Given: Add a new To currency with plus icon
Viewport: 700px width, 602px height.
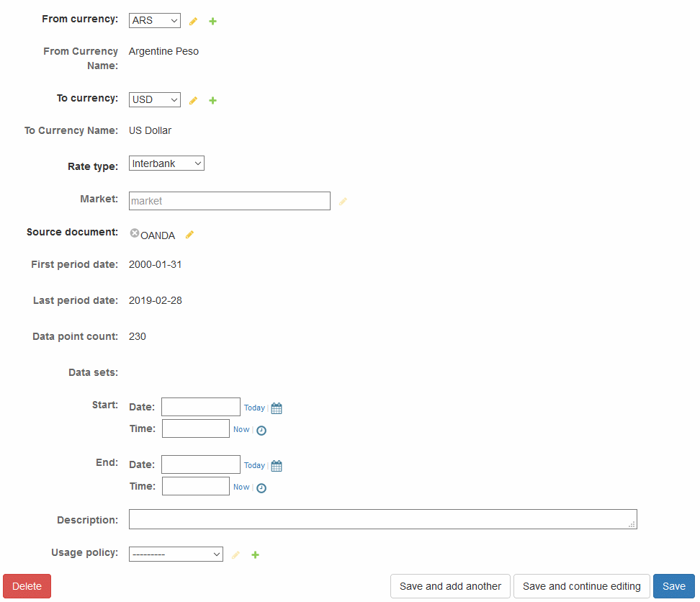Looking at the screenshot, I should coord(212,101).
